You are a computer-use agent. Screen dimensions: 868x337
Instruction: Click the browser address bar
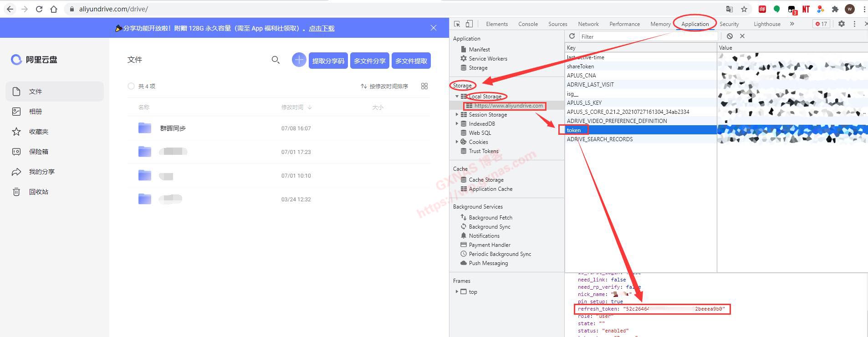392,9
